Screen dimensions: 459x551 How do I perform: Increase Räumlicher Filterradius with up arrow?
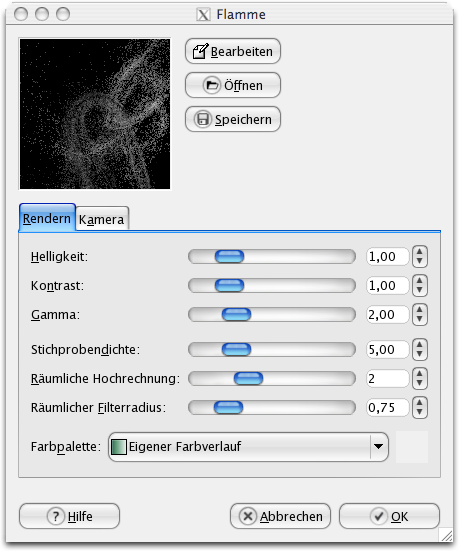pos(420,403)
